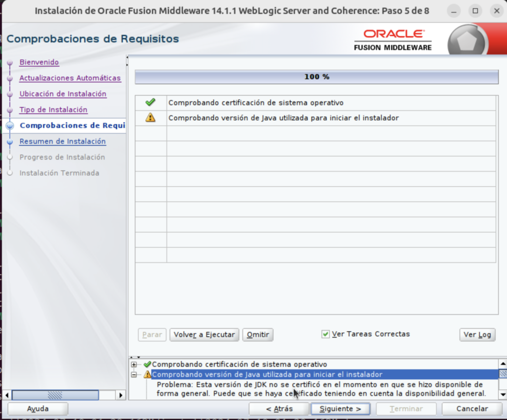Screen dimensions: 507x420
Task: Select Ubicación de Instalación in the sidebar
Action: coord(63,94)
